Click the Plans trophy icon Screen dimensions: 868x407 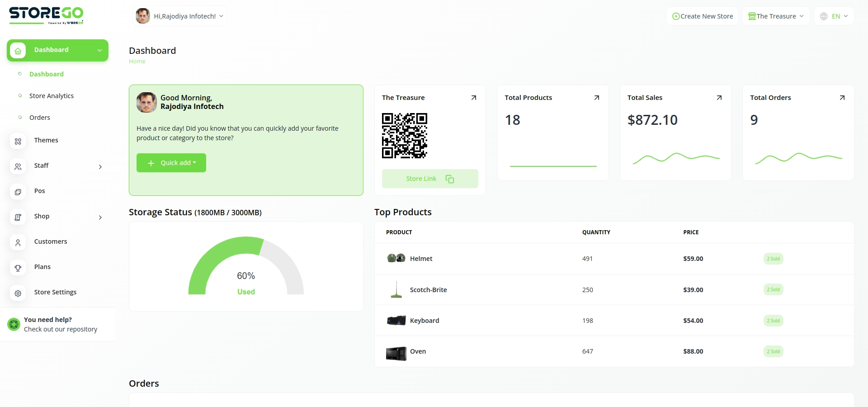point(18,268)
